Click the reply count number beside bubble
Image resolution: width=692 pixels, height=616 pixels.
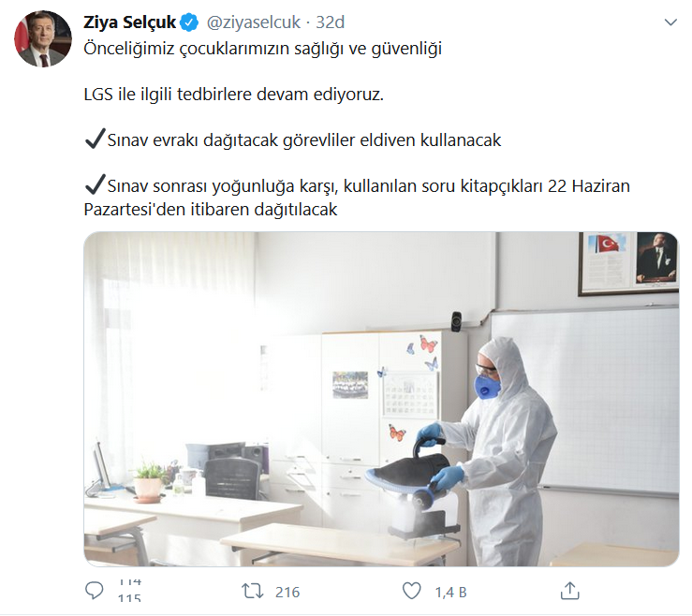(129, 591)
